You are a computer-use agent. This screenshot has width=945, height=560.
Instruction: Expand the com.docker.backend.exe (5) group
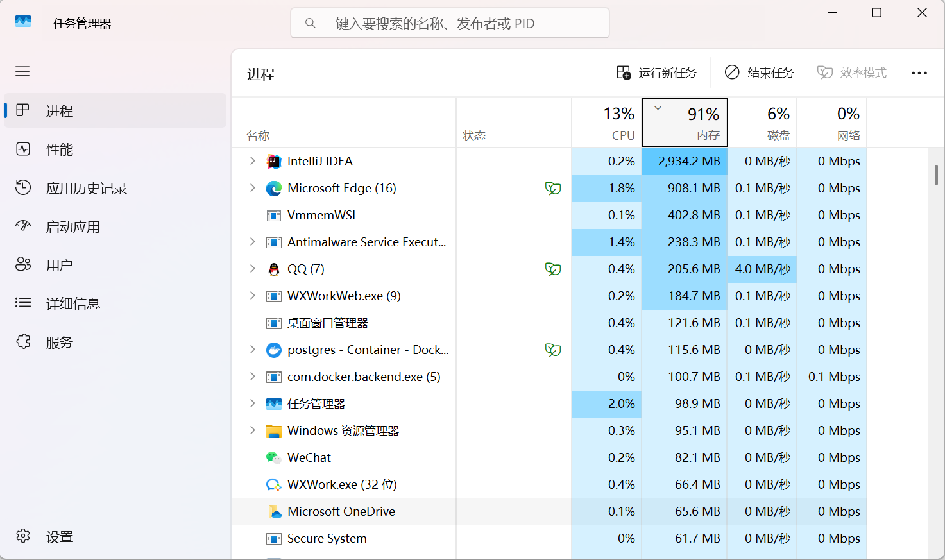point(252,377)
